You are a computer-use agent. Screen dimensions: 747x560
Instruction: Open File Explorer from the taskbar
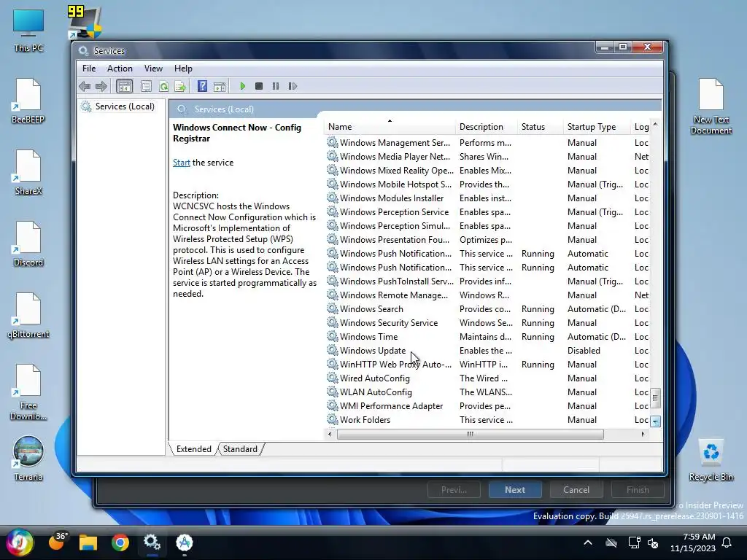point(88,542)
